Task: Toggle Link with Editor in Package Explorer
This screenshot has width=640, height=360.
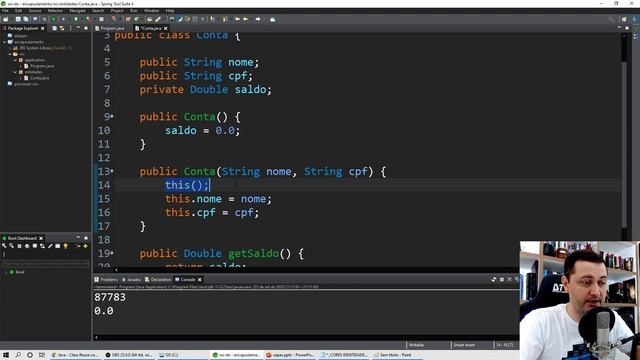Action: coord(62,28)
